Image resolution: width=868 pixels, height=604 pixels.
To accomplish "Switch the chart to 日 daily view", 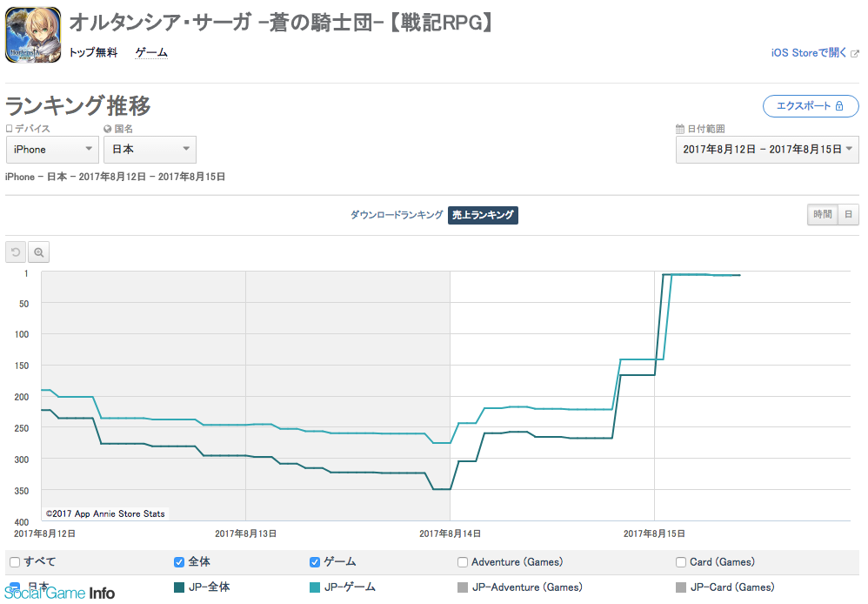I will pos(849,215).
